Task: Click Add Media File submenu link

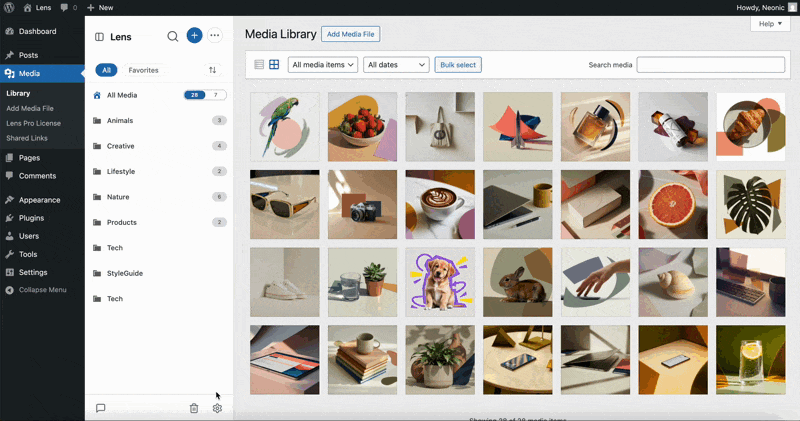Action: tap(30, 108)
